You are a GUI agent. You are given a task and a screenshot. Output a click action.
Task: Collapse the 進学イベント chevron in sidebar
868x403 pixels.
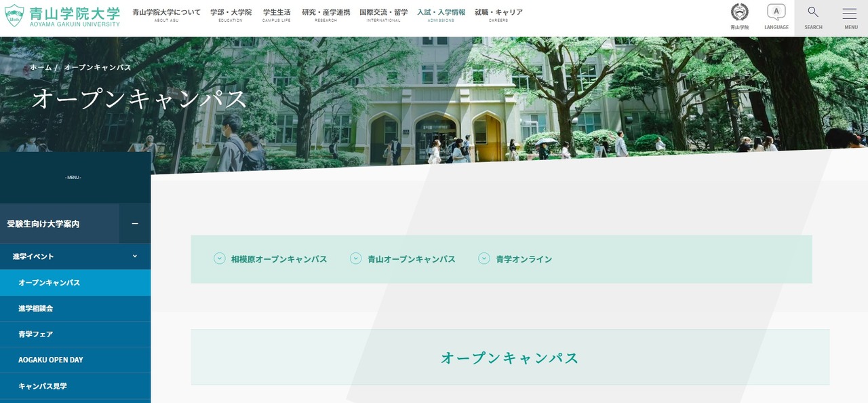coord(134,256)
